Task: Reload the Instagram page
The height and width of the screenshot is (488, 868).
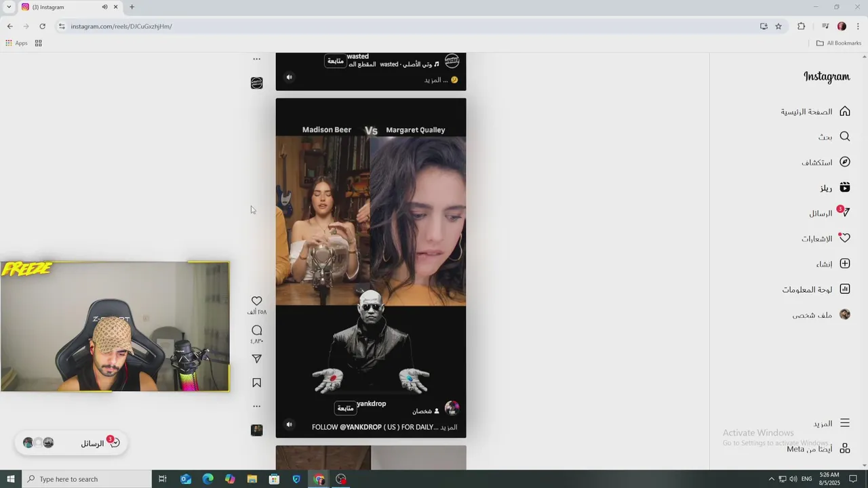Action: (42, 26)
